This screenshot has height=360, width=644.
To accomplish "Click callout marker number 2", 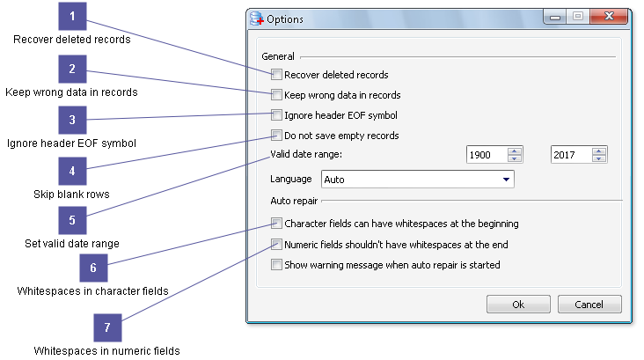I will point(72,69).
